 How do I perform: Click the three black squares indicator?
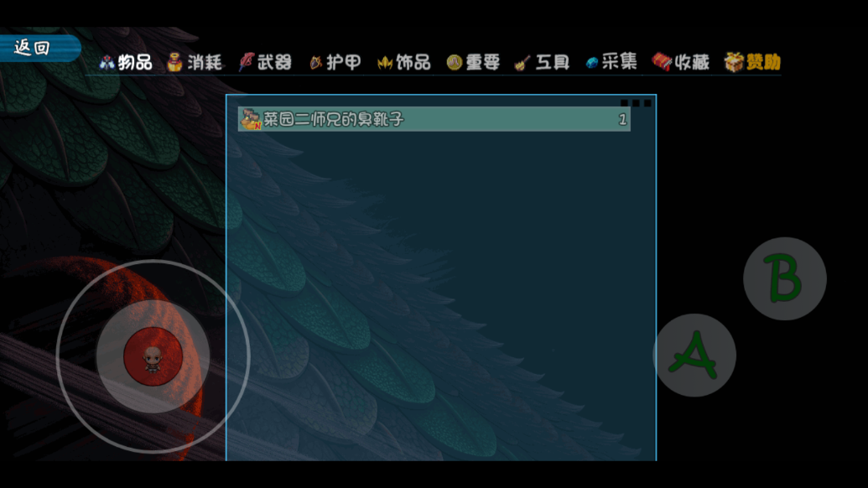[x=636, y=103]
